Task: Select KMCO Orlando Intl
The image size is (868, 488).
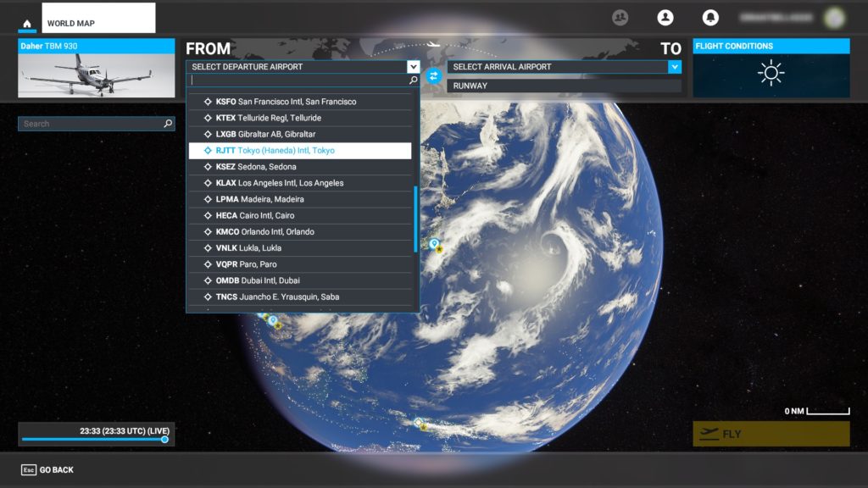Action: [299, 232]
